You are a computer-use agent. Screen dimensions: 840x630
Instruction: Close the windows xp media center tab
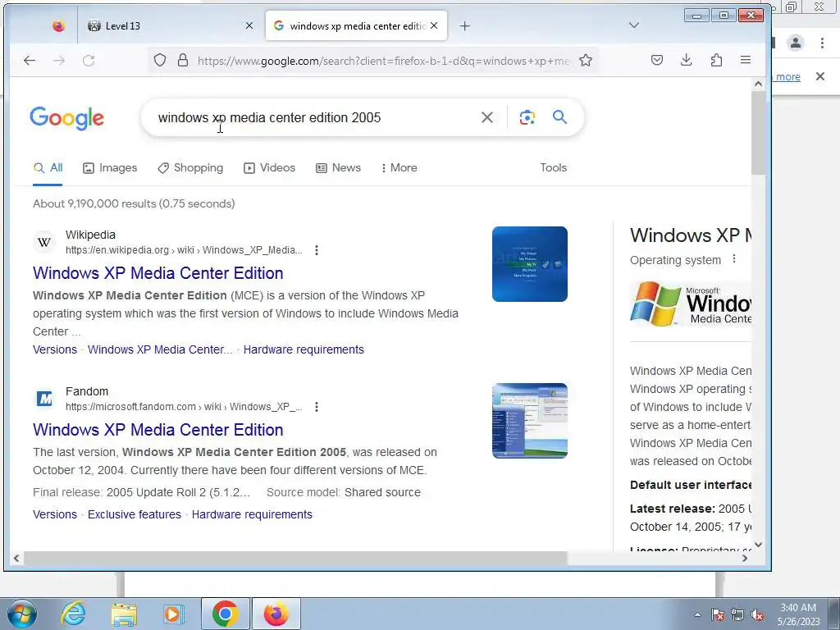(x=434, y=25)
